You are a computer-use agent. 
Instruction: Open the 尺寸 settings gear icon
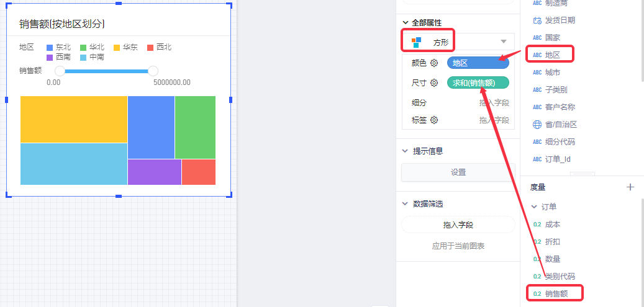tap(434, 83)
